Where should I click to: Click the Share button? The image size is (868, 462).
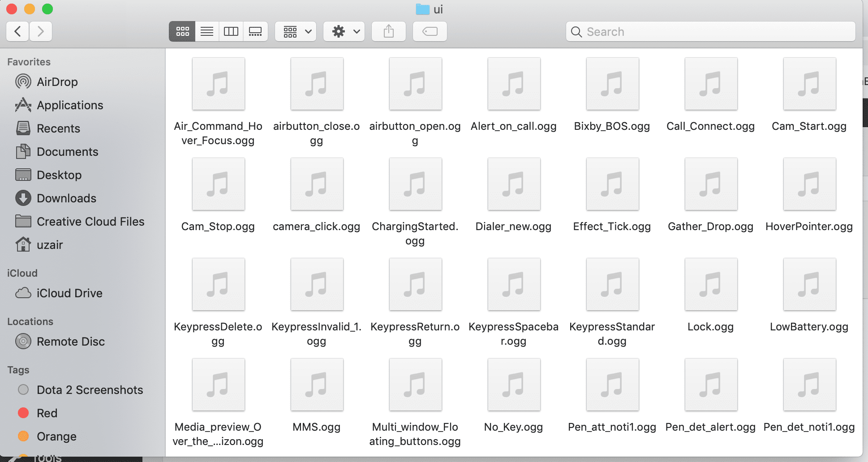[389, 31]
